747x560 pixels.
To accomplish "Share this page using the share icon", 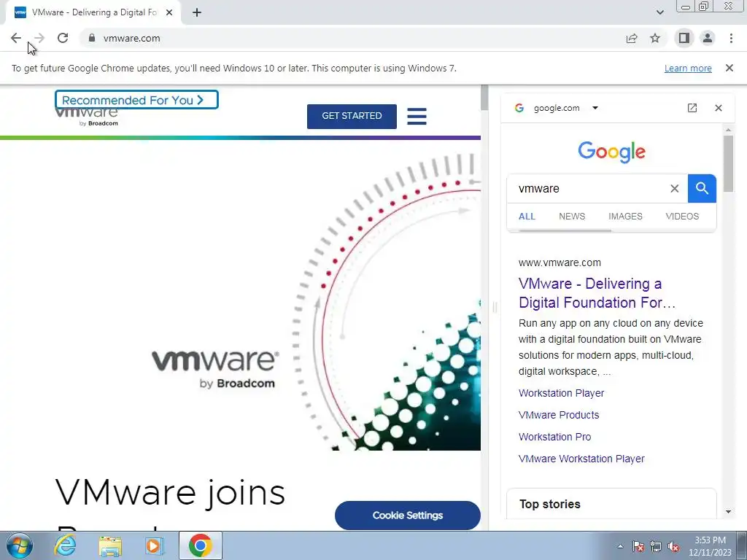I will pos(632,38).
